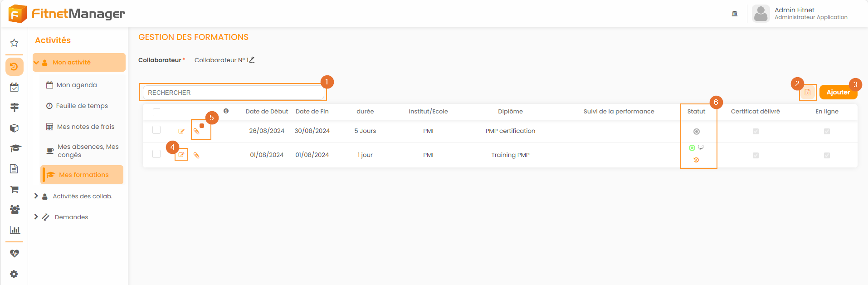Go to Feuille de temps

[82, 106]
